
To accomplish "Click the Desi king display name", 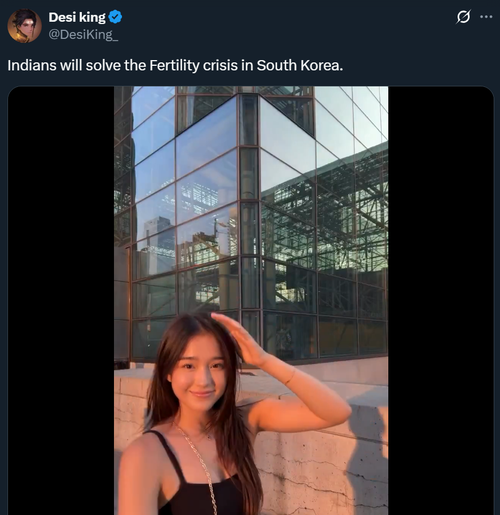I will pyautogui.click(x=77, y=17).
